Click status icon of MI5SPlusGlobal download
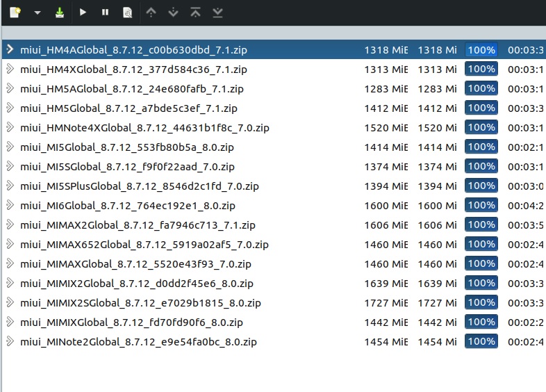 pyautogui.click(x=10, y=186)
